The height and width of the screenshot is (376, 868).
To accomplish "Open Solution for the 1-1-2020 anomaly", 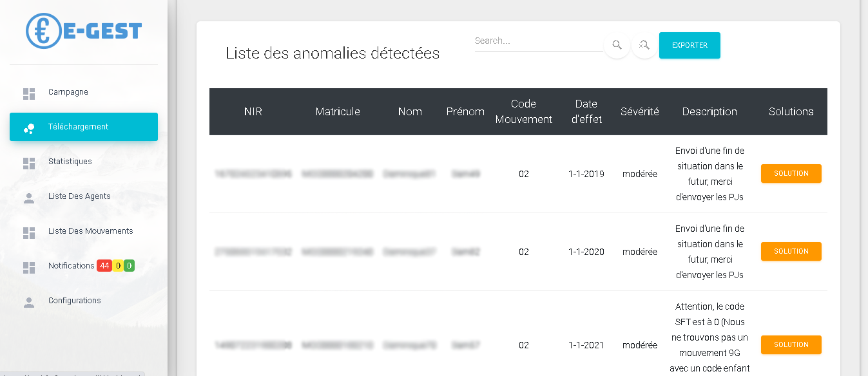I will point(791,252).
